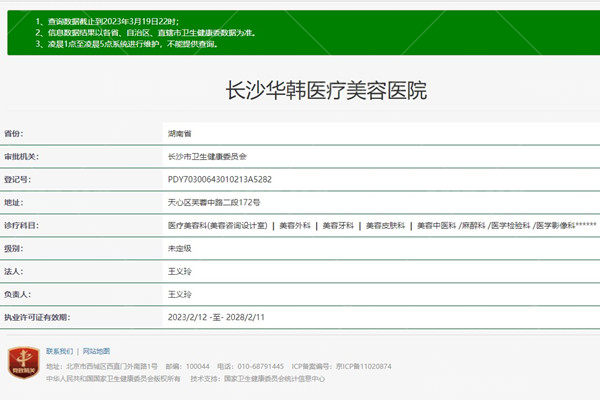Image resolution: width=600 pixels, height=400 pixels.
Task: Click the 诊疗科目 label
Action: pos(21,225)
